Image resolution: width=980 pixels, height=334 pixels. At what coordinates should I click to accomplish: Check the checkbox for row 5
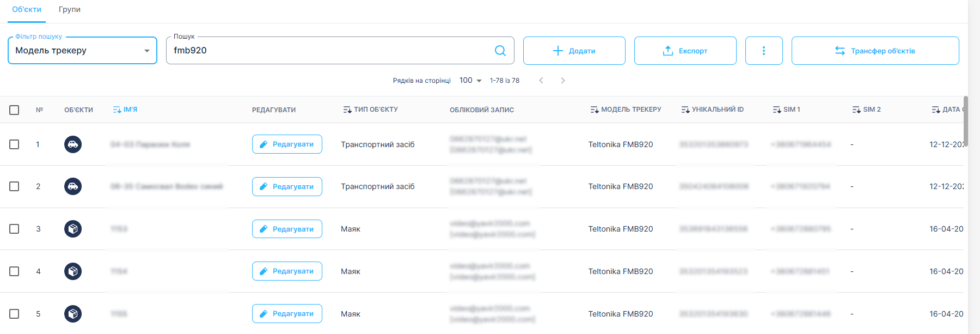coord(14,314)
